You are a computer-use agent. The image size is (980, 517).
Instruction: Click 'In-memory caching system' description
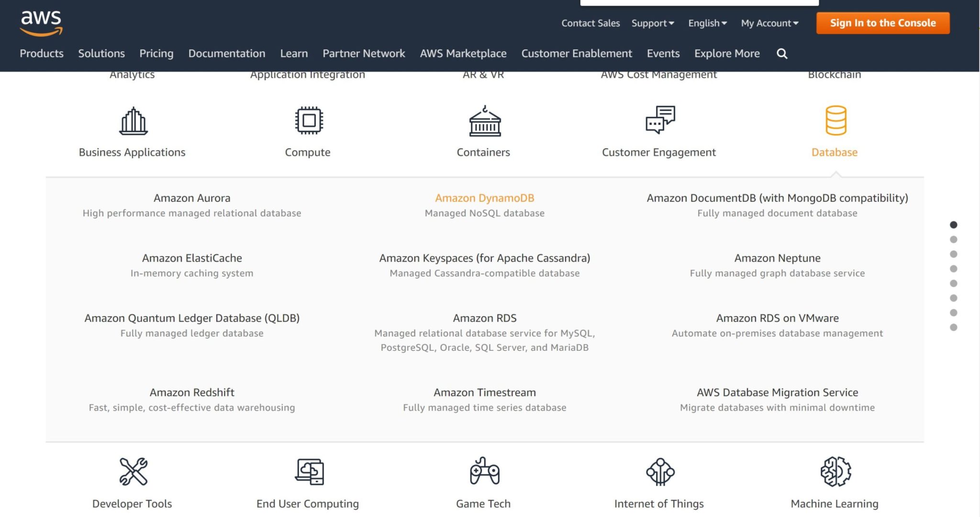[192, 273]
